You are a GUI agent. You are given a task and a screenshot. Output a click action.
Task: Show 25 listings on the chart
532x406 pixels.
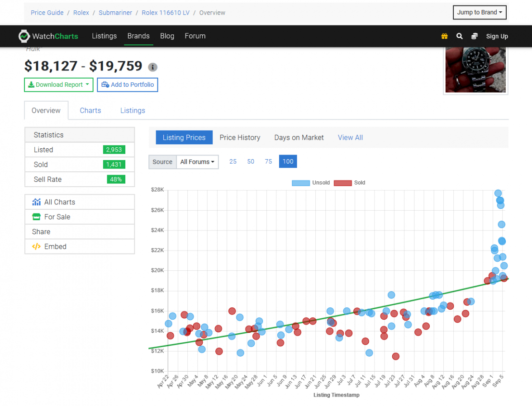pyautogui.click(x=233, y=162)
